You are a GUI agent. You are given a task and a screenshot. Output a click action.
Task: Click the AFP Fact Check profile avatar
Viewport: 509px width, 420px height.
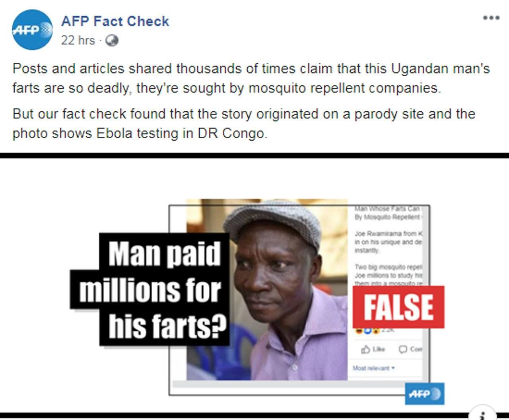tap(32, 30)
